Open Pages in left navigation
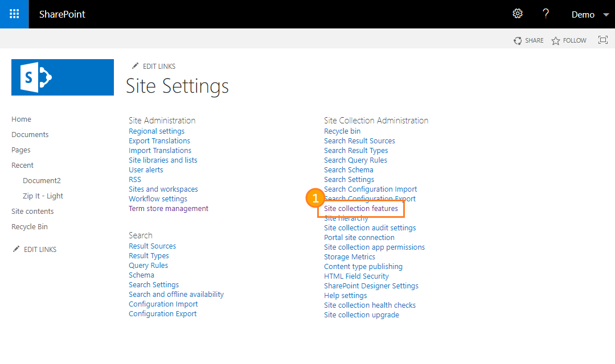 [21, 150]
